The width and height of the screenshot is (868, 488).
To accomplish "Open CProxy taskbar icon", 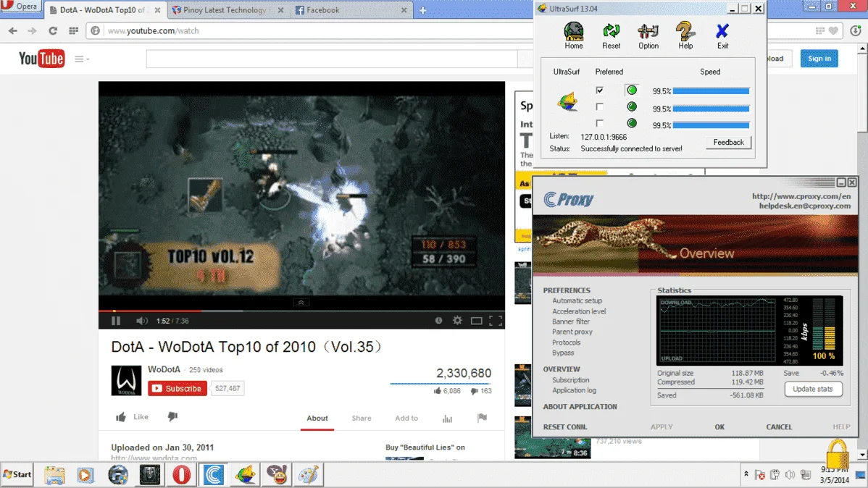I will pyautogui.click(x=213, y=474).
